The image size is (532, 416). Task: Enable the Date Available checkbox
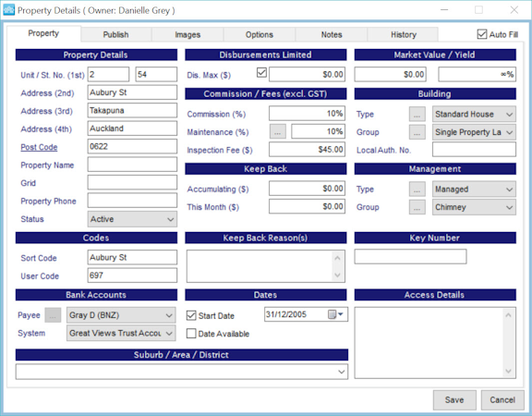[191, 334]
